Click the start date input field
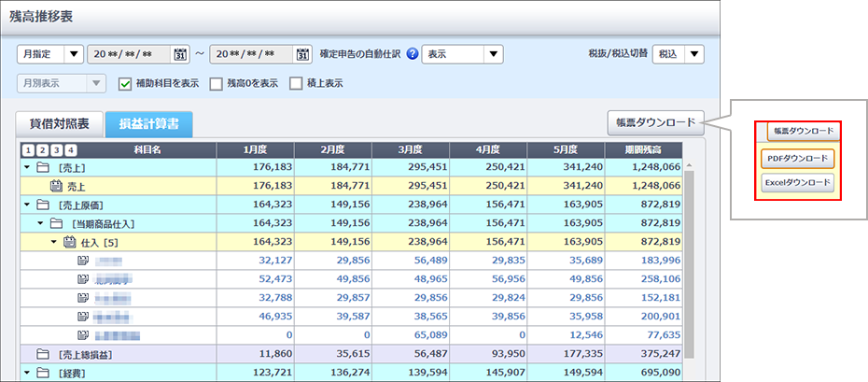Image resolution: width=868 pixels, height=382 pixels. pos(131,54)
